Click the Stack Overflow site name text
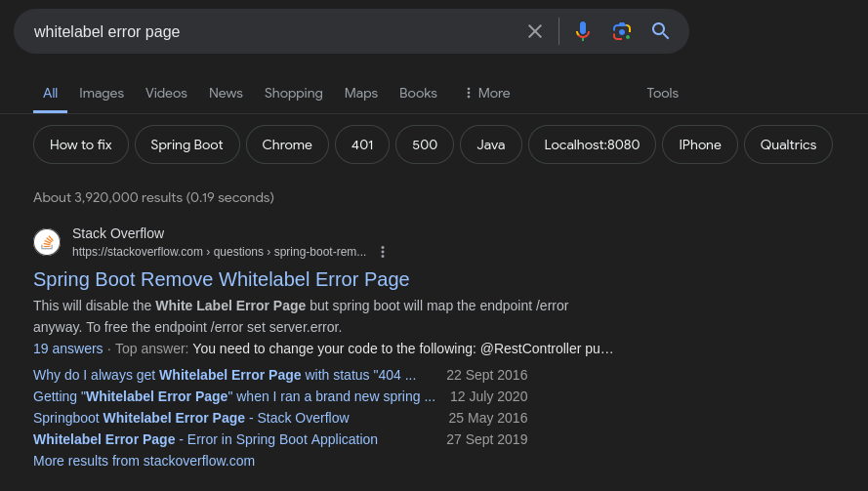Screen dimensions: 868x491 click(118, 233)
